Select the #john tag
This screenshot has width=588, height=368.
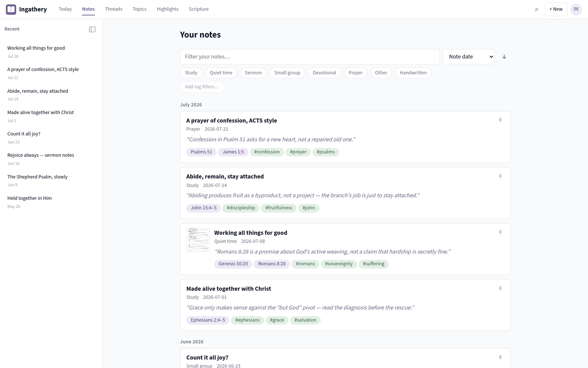click(x=309, y=208)
